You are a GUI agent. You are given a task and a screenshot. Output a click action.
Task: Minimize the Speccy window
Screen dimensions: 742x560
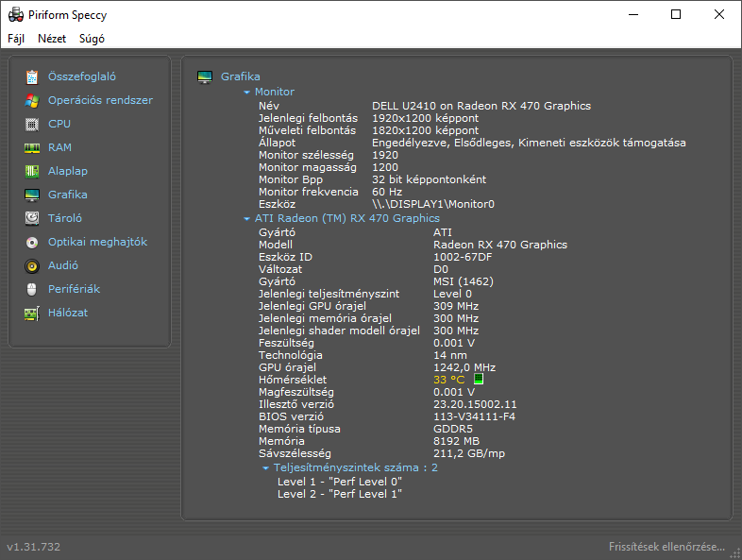[x=633, y=15]
